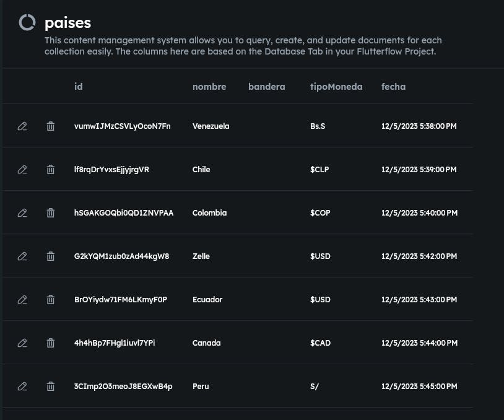Select the tipoMoneda column header
504x420 pixels.
[336, 87]
